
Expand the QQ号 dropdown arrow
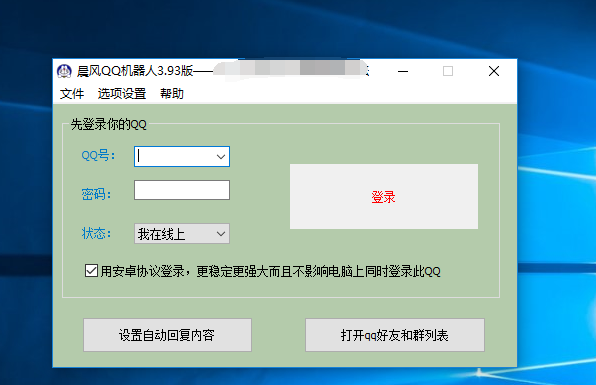pyautogui.click(x=221, y=157)
